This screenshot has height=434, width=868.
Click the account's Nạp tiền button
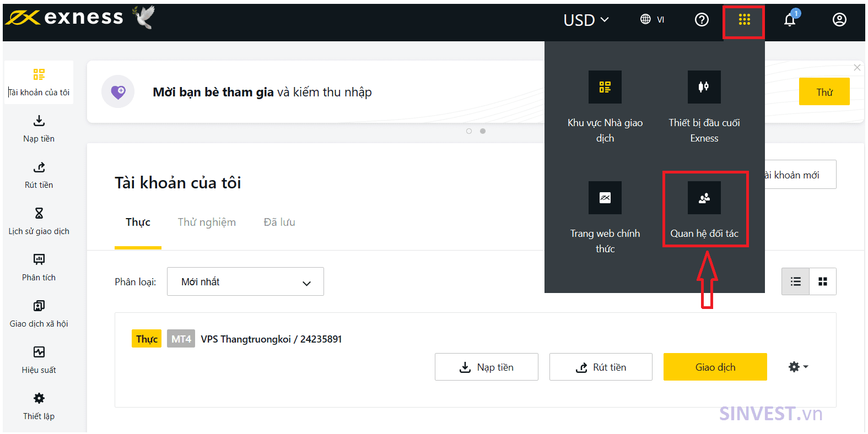(487, 367)
